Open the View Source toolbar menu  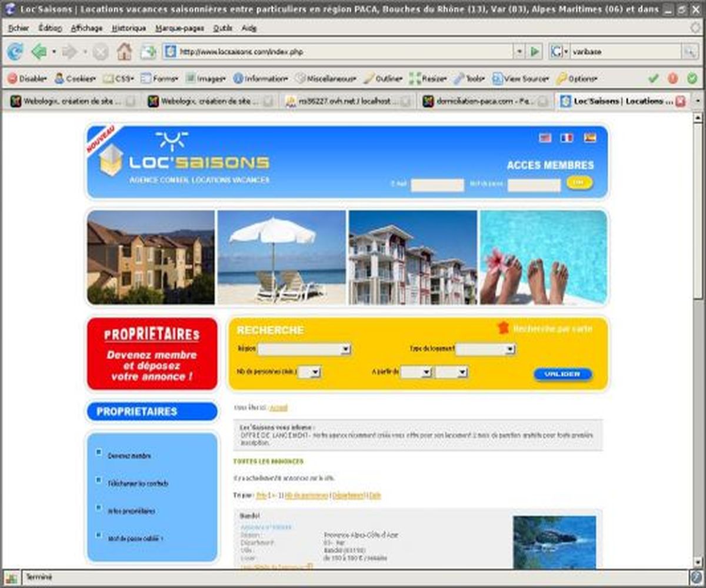521,78
